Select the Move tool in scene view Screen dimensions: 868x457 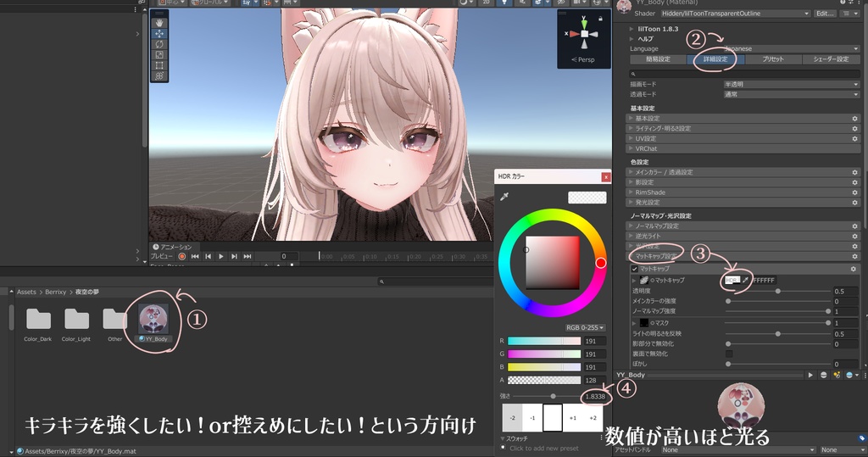[159, 33]
